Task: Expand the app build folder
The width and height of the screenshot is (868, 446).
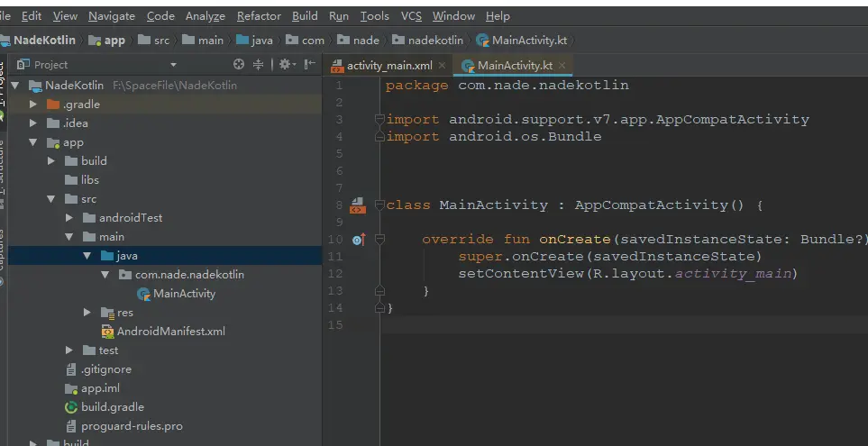Action: [51, 161]
